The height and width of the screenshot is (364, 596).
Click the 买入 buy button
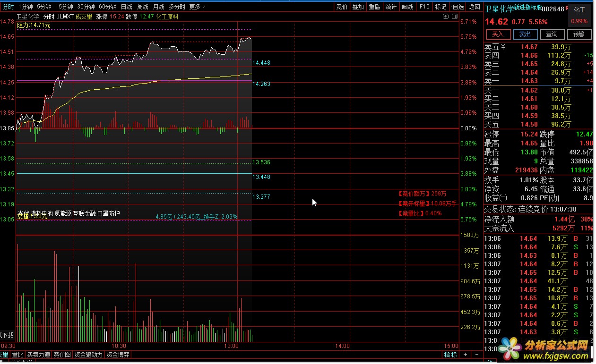click(x=498, y=34)
